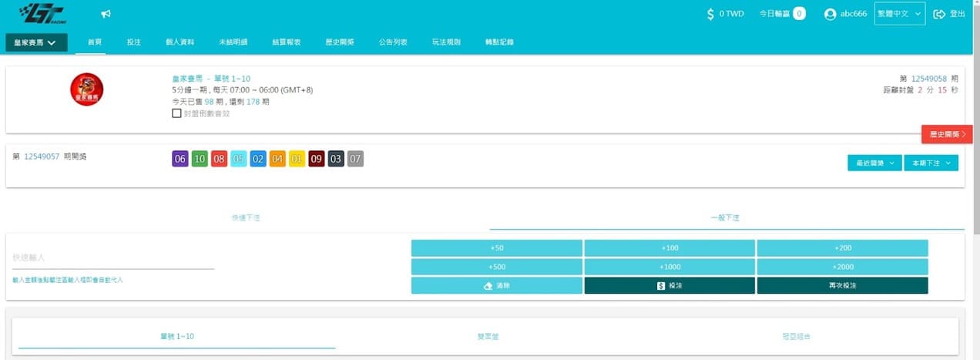Click the dark red 09 result ball
This screenshot has height=360, width=980.
317,160
